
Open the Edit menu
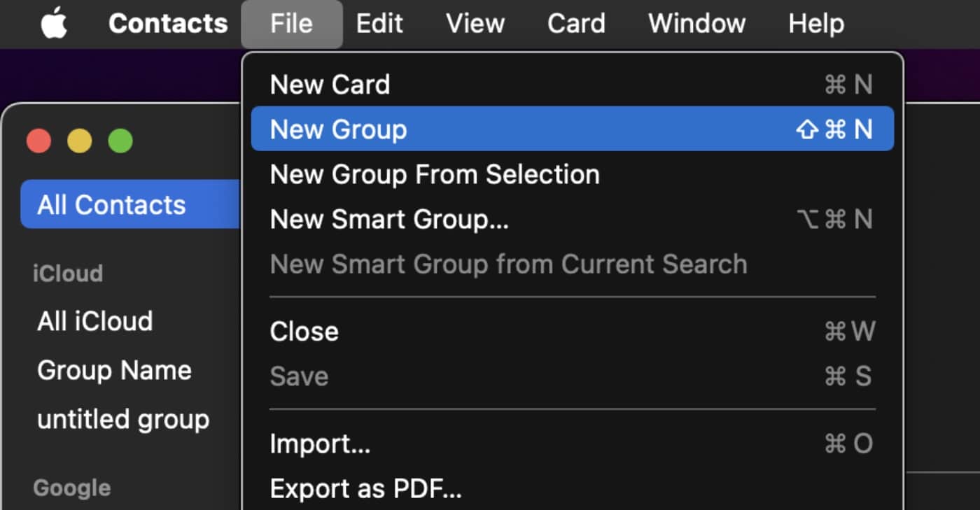[x=379, y=24]
